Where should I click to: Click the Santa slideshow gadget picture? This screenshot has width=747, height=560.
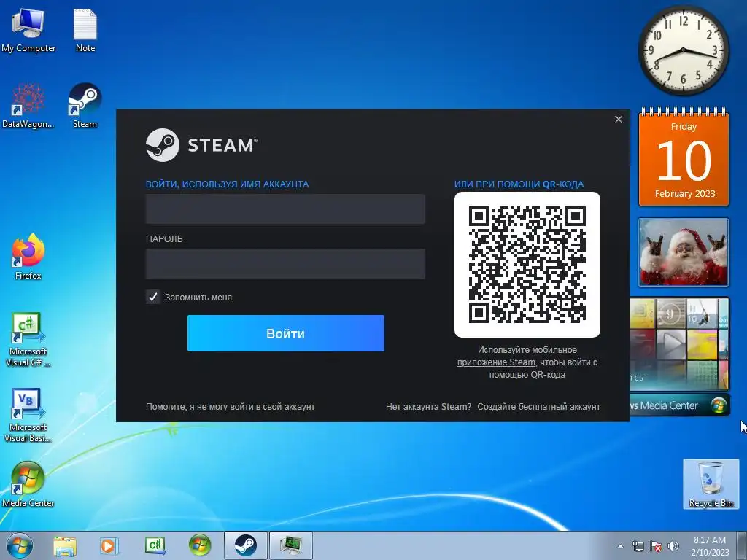(683, 252)
